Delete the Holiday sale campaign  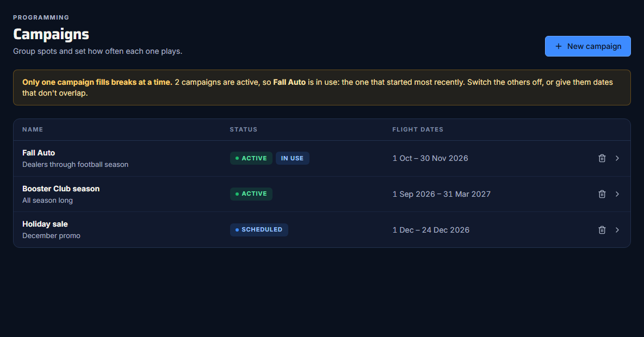[602, 230]
